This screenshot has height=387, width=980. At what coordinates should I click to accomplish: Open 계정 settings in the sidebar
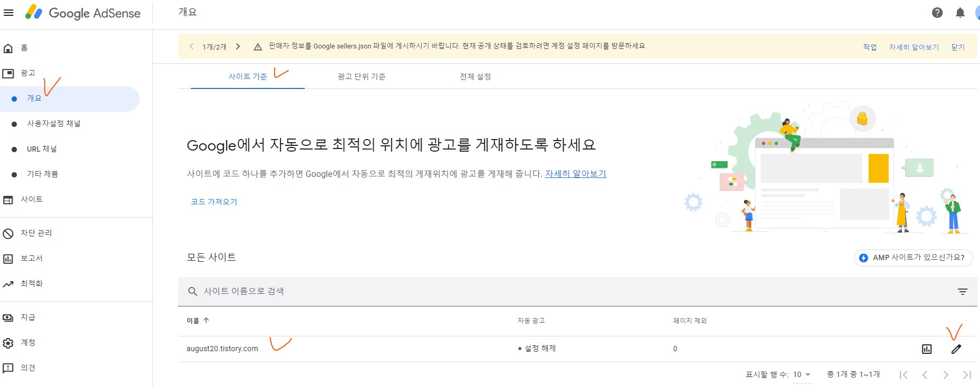click(x=28, y=343)
